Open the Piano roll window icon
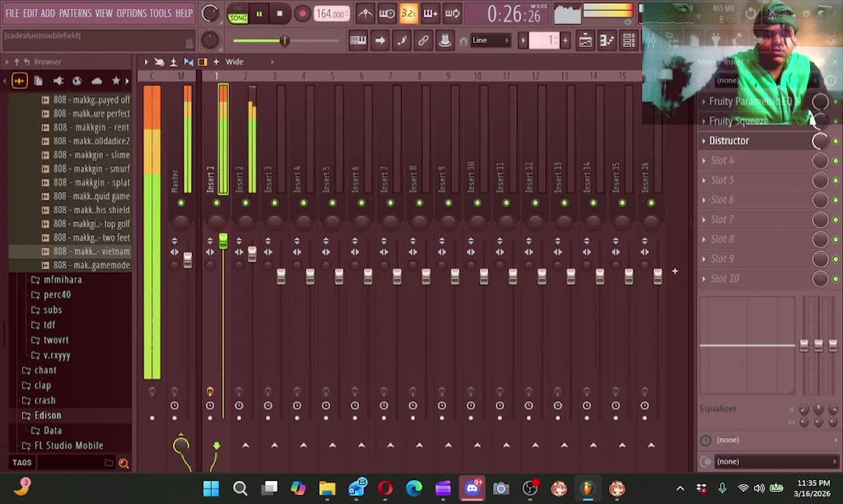Viewport: 843px width, 504px height. point(607,41)
